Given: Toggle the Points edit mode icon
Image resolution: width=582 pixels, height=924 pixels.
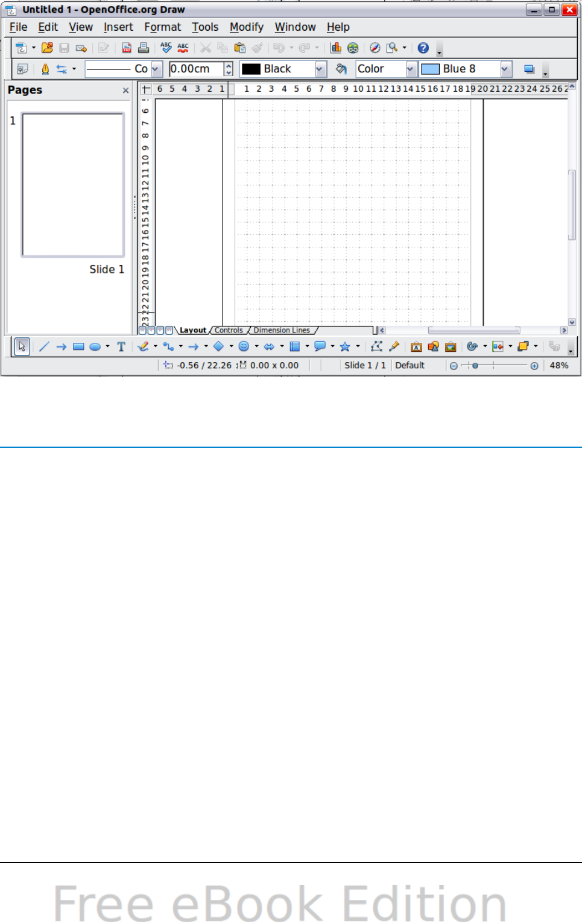Looking at the screenshot, I should (377, 346).
